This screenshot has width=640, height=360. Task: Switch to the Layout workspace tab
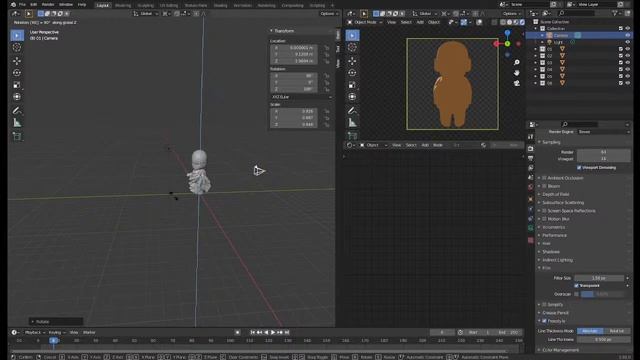click(102, 5)
